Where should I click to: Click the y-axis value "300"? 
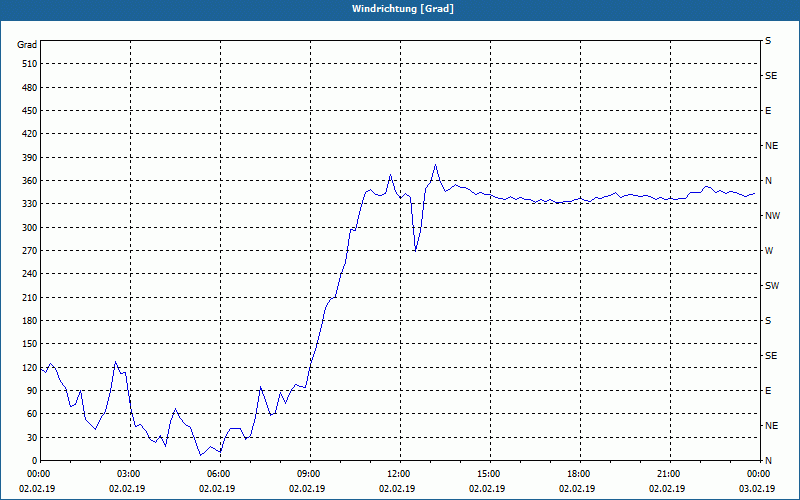[30, 228]
